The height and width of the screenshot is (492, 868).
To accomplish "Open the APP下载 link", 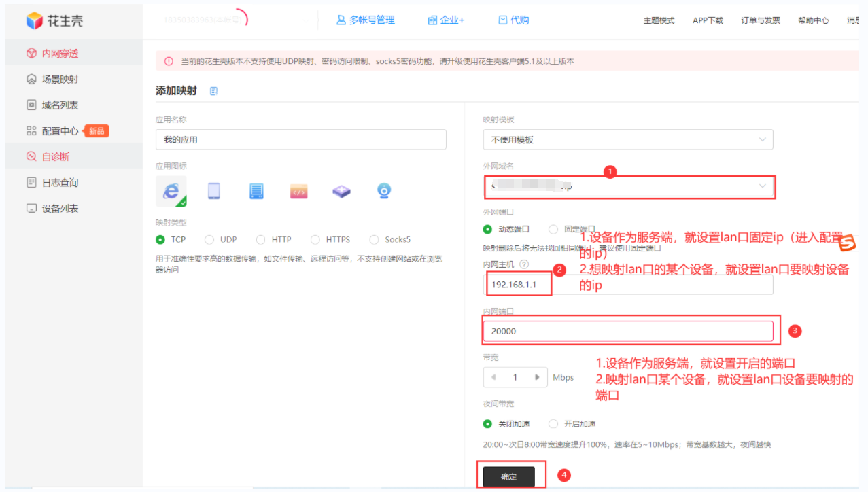I will (708, 20).
